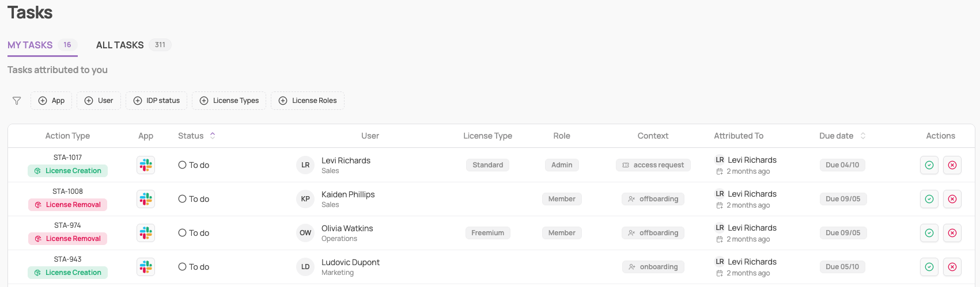Approve task STA-1017 with green checkmark
The height and width of the screenshot is (287, 980).
coord(929,165)
